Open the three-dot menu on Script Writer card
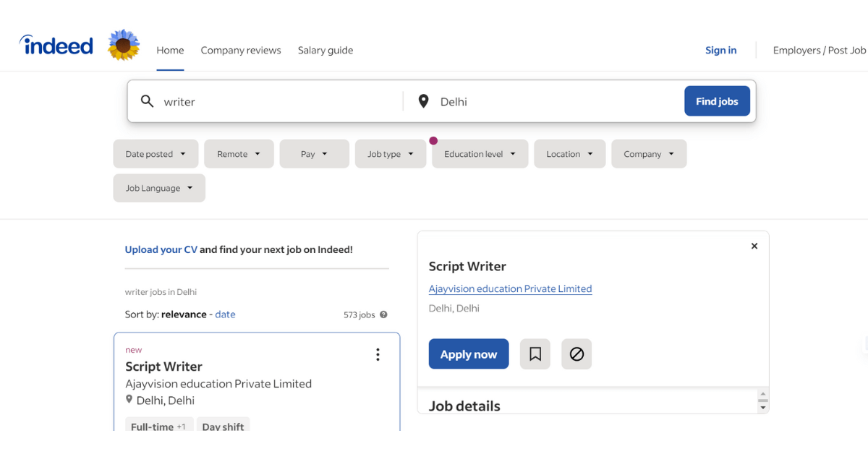The width and height of the screenshot is (868, 454). click(x=377, y=354)
